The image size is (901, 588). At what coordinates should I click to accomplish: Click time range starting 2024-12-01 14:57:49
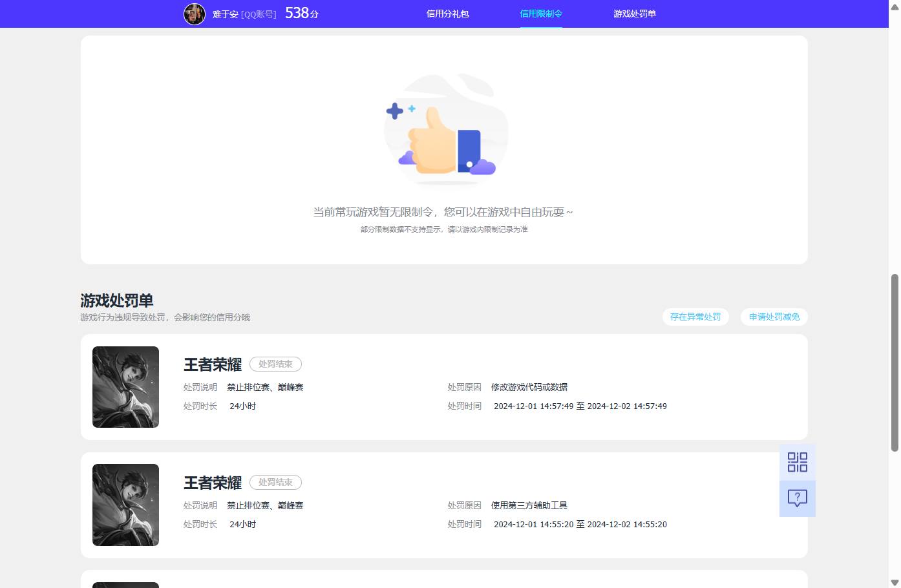580,406
